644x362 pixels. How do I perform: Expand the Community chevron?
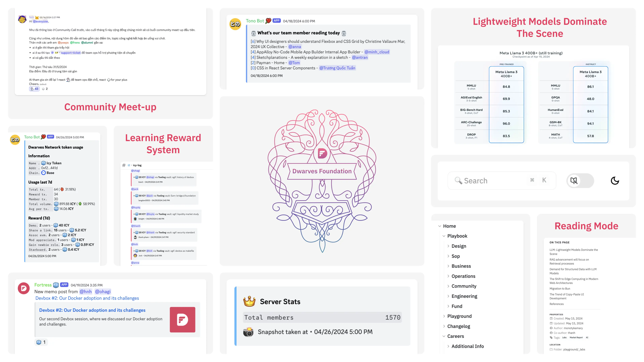(x=448, y=286)
